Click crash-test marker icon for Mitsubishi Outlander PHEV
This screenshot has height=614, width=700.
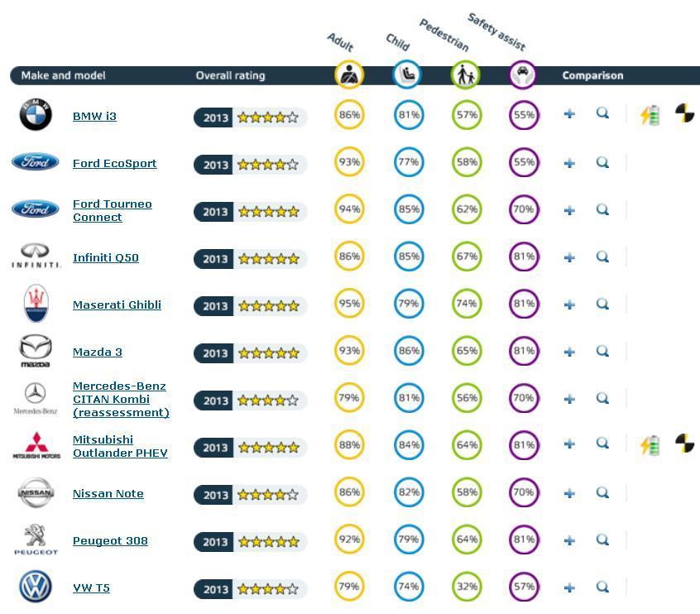[684, 444]
